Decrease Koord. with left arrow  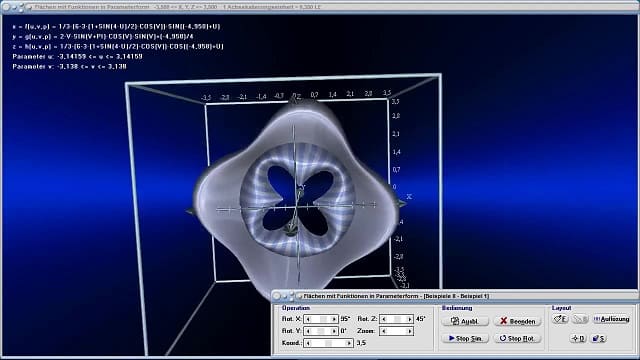click(308, 343)
